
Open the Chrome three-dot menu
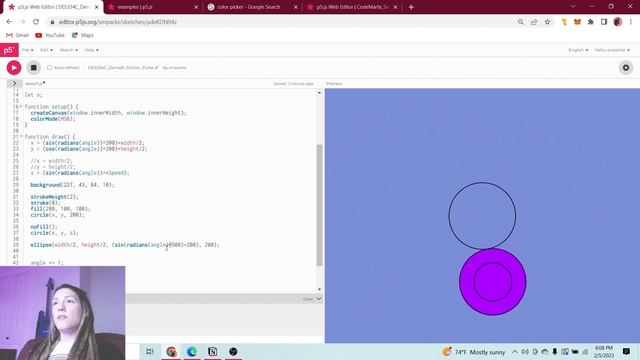click(x=631, y=22)
